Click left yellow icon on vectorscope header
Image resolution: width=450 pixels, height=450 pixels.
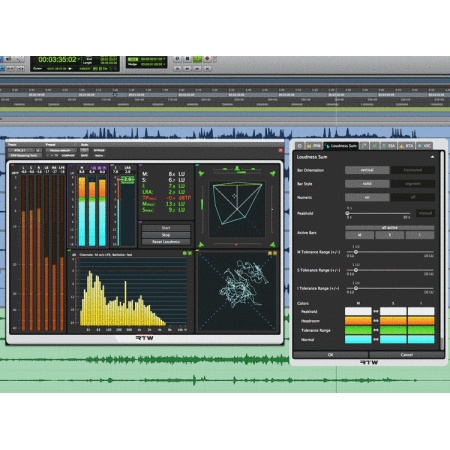(x=270, y=254)
